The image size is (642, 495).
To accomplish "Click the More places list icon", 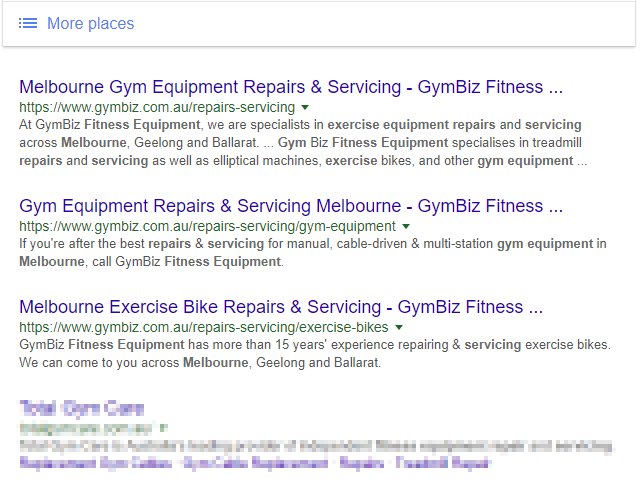I will click(x=28, y=23).
